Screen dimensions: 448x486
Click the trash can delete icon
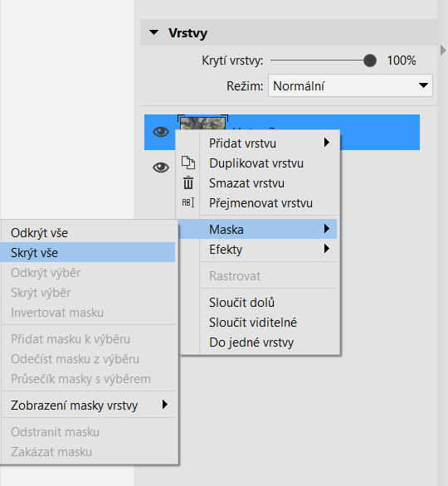187,182
